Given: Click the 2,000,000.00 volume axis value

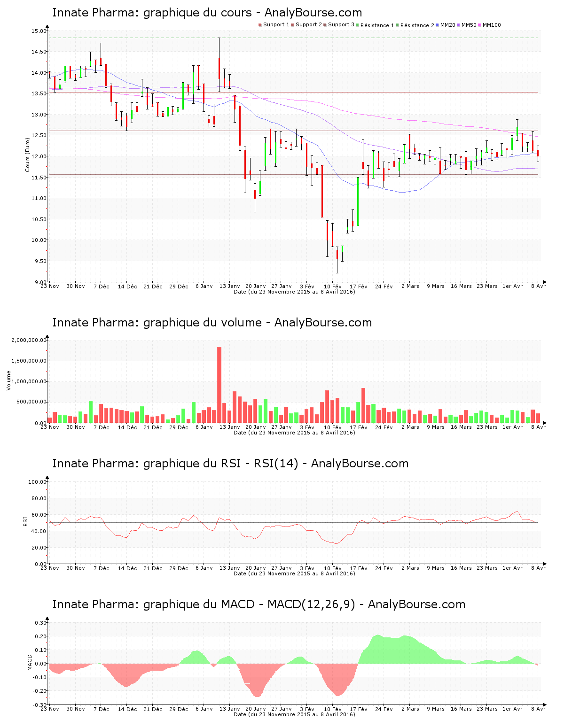Looking at the screenshot, I should click(x=29, y=340).
